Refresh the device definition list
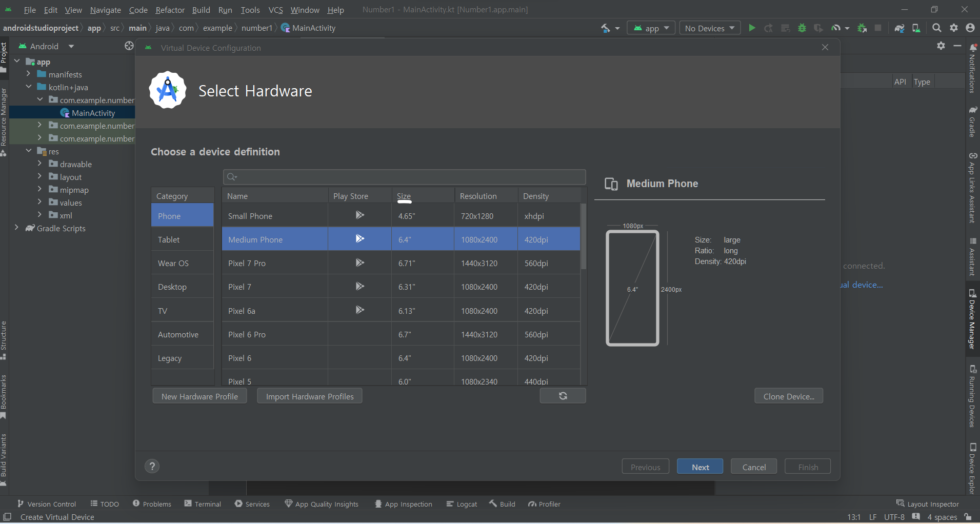The width and height of the screenshot is (980, 524). (563, 396)
